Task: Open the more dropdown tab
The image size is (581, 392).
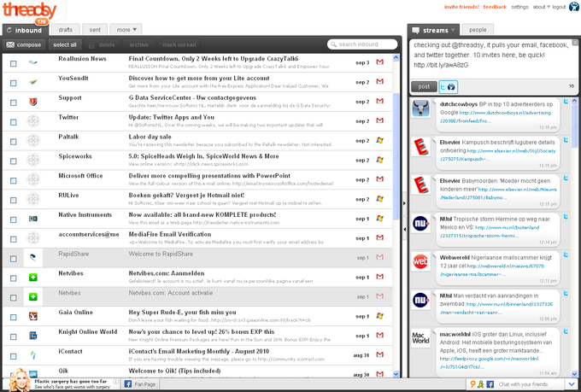Action: (126, 30)
